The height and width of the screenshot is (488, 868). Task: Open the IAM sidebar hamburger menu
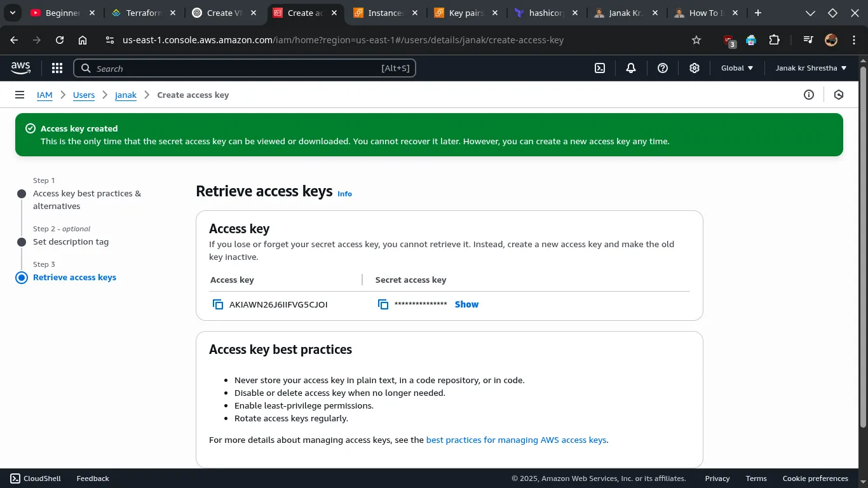(x=20, y=95)
